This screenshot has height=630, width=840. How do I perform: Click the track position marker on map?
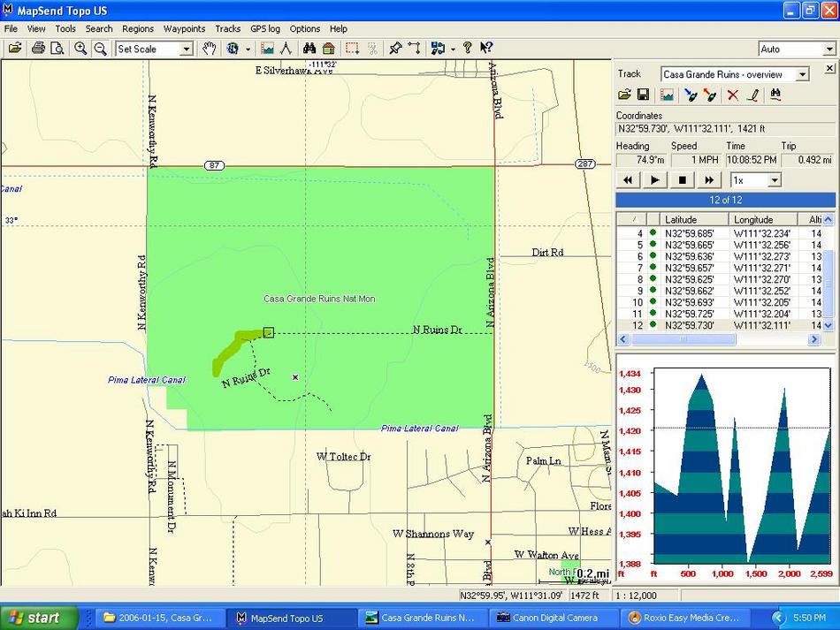tap(269, 333)
